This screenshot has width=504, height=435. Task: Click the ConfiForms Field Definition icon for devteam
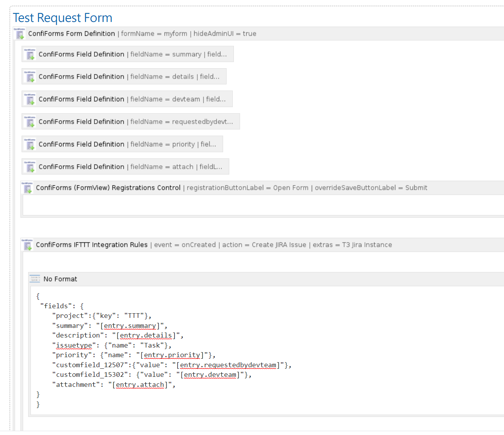[30, 99]
